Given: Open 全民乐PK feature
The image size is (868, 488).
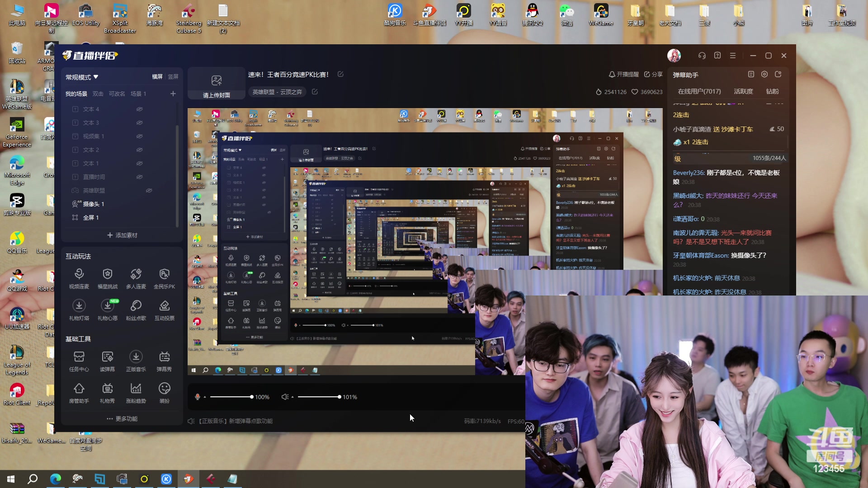Looking at the screenshot, I should pos(165,278).
